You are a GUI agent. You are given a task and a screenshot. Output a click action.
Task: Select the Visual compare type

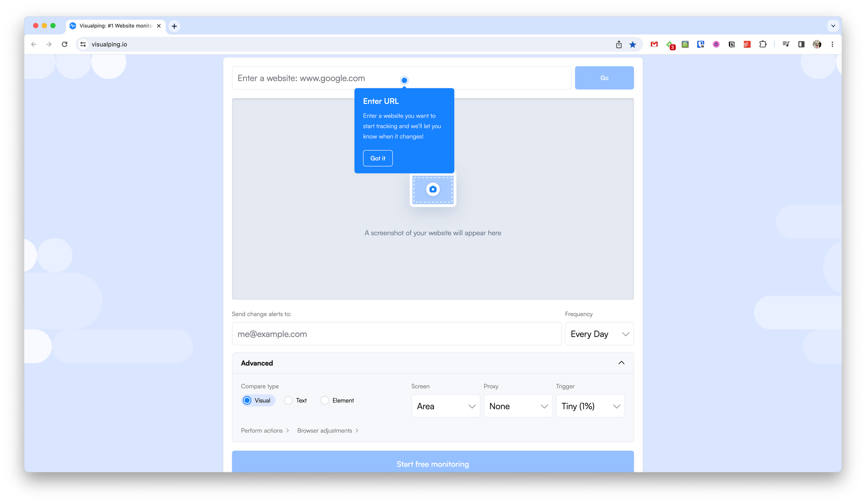[247, 401]
